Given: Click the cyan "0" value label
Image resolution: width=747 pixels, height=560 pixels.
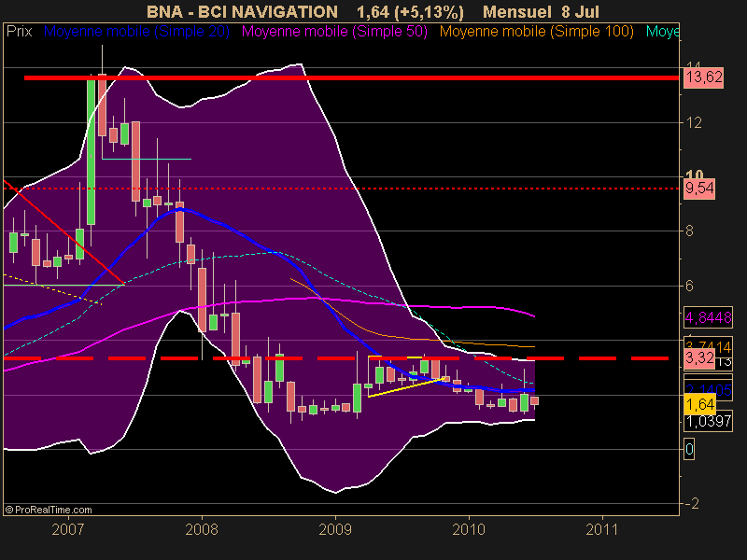Looking at the screenshot, I should coord(689,449).
